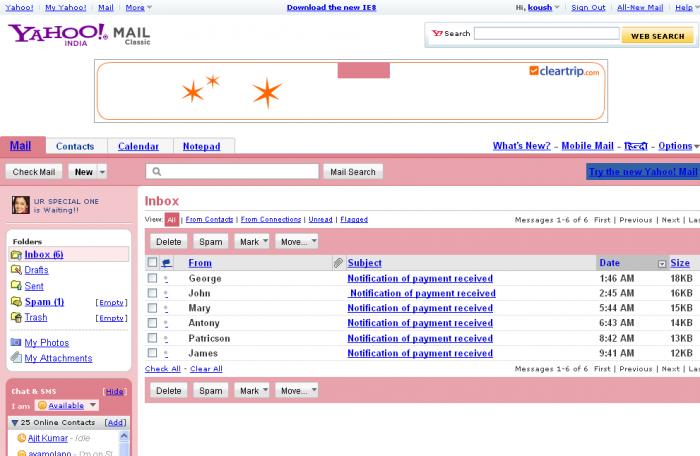
Task: Toggle the select-all checkbox in message header
Action: (152, 263)
